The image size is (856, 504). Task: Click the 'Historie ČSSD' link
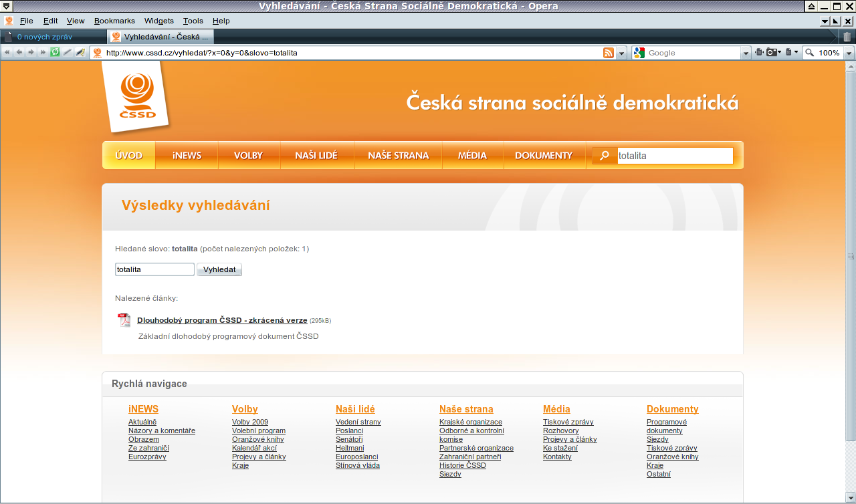coord(463,465)
